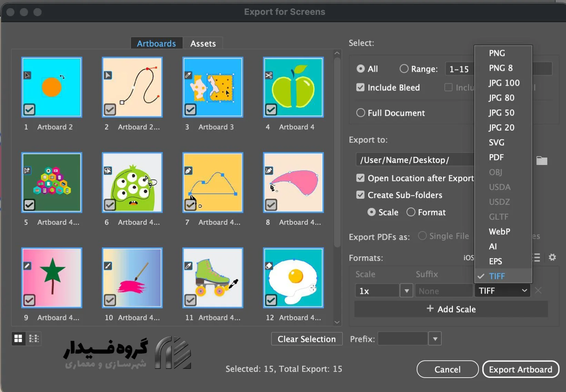
Task: Uncheck the checkbox on artboard 4 apple thumbnail
Action: (x=271, y=110)
